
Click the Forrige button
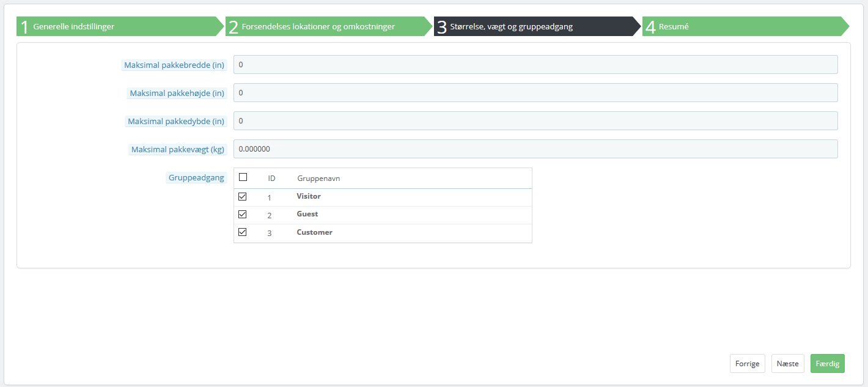tap(748, 364)
